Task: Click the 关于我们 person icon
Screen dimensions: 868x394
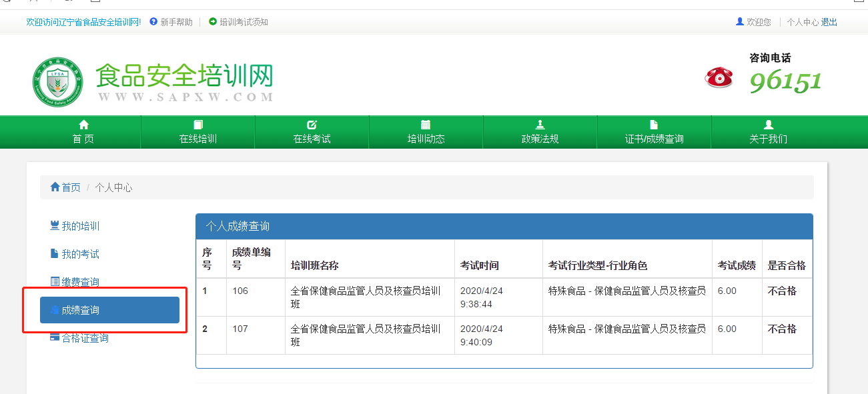Action: pyautogui.click(x=768, y=125)
